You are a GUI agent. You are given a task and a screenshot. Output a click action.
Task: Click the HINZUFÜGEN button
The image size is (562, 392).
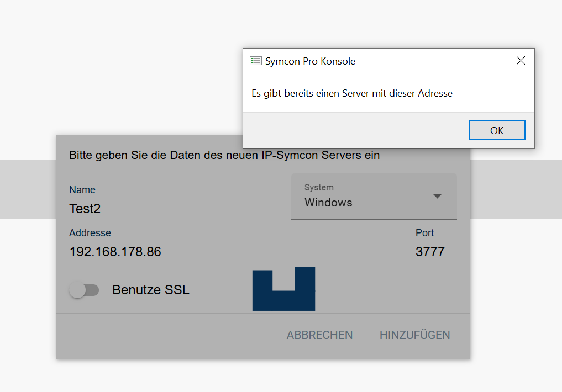point(414,335)
